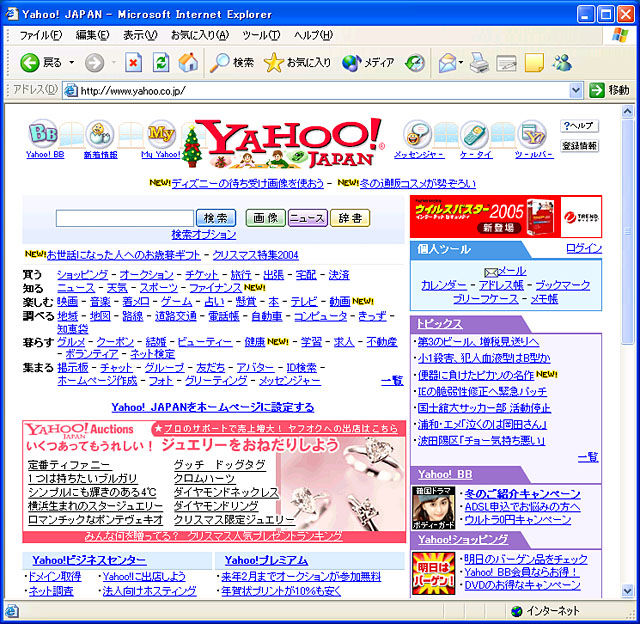Open the クリスマス特集2004 link

point(256,255)
